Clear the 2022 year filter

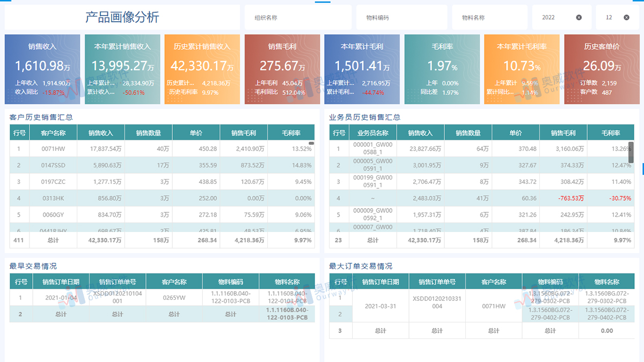pos(579,18)
